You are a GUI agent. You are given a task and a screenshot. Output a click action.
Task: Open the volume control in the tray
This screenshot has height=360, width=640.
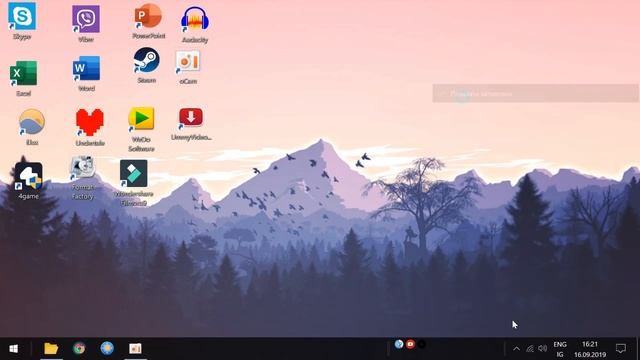[542, 349]
